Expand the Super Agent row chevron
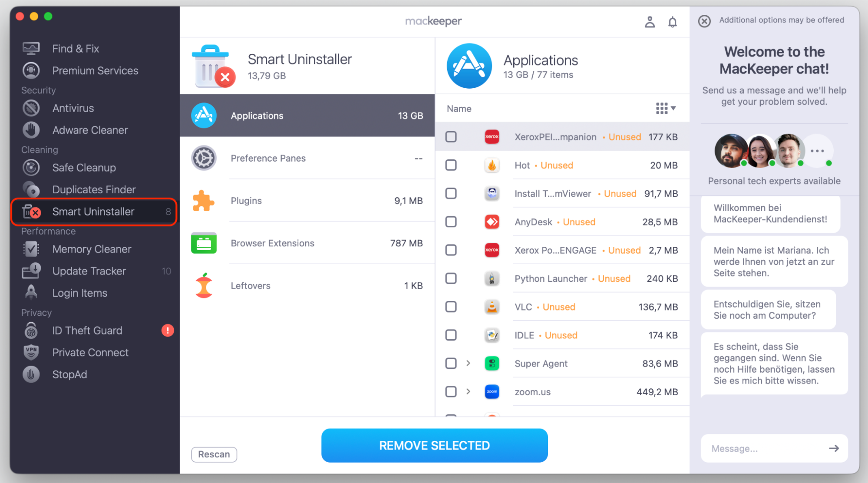This screenshot has width=868, height=483. pyautogui.click(x=468, y=363)
